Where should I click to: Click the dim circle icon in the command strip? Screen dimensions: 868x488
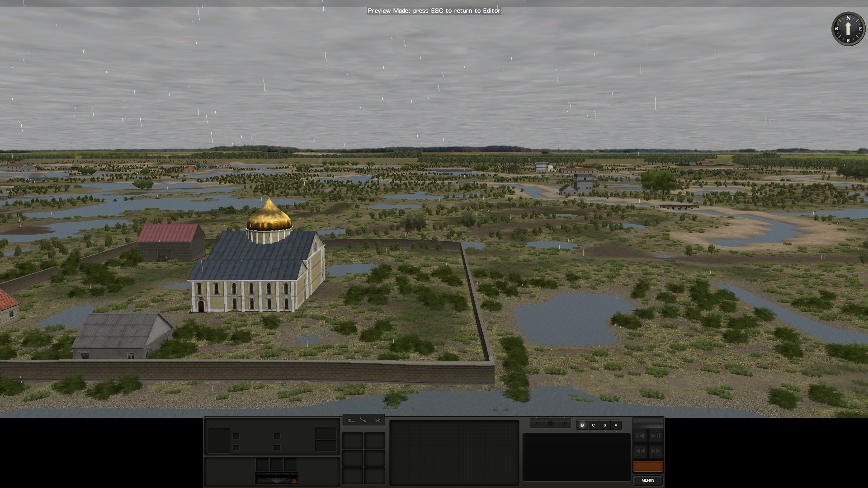(x=550, y=423)
